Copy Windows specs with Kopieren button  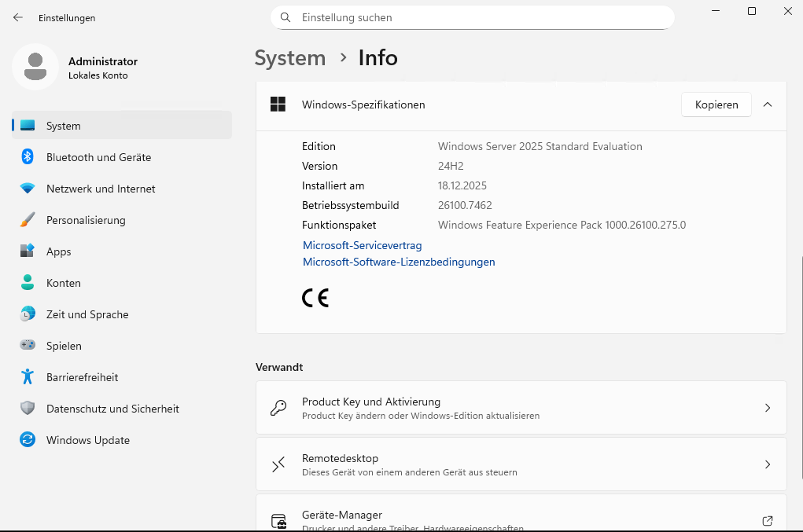tap(716, 105)
